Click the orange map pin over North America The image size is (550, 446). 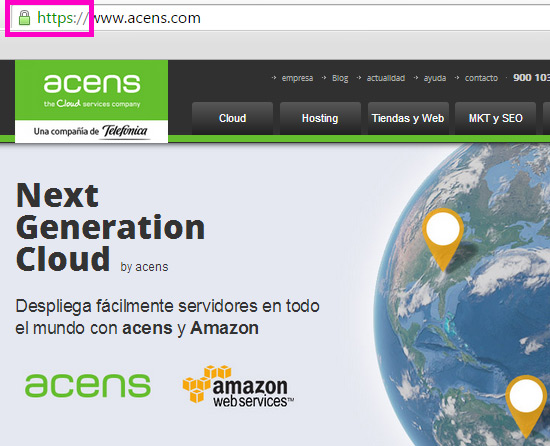pyautogui.click(x=443, y=239)
